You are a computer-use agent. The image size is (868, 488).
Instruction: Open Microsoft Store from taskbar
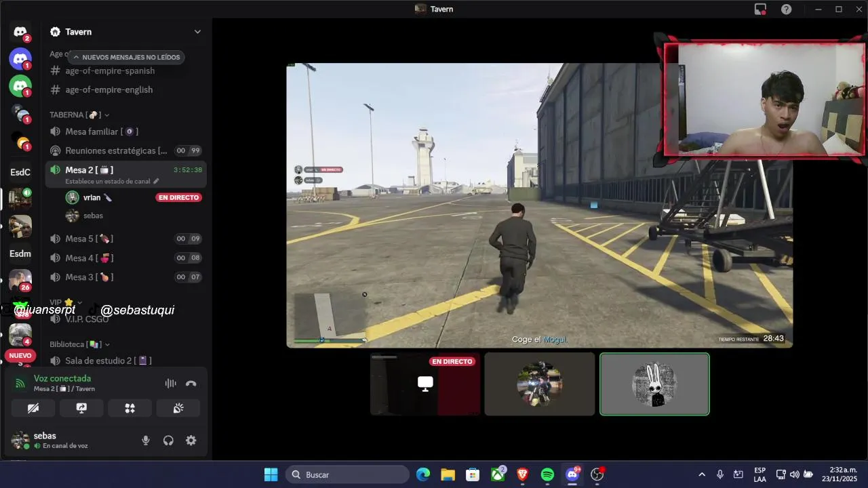473,474
